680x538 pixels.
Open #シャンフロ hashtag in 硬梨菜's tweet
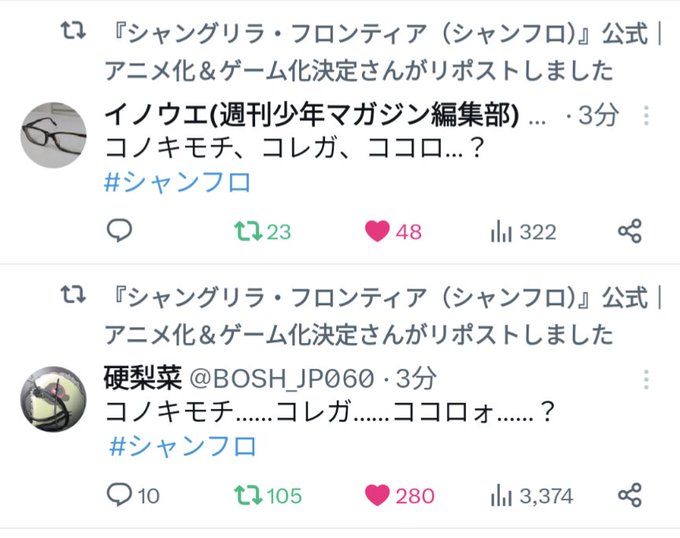pyautogui.click(x=181, y=445)
